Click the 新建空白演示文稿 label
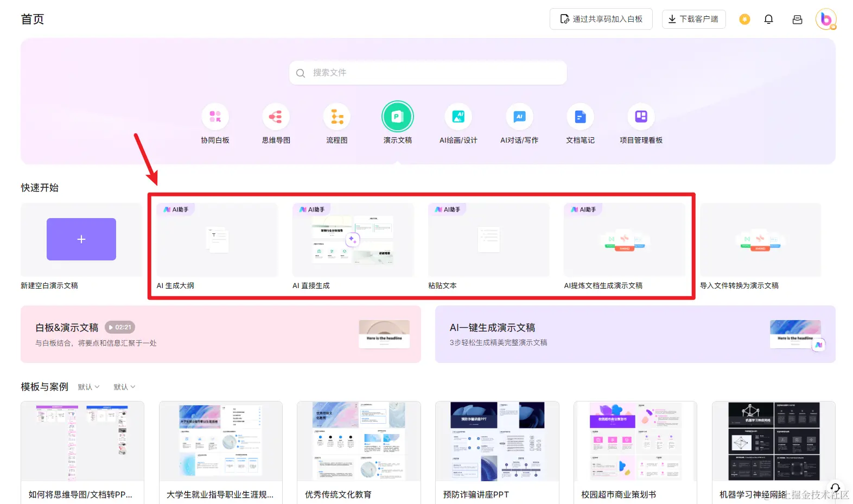Screen dimensions: 853x504 49,285
